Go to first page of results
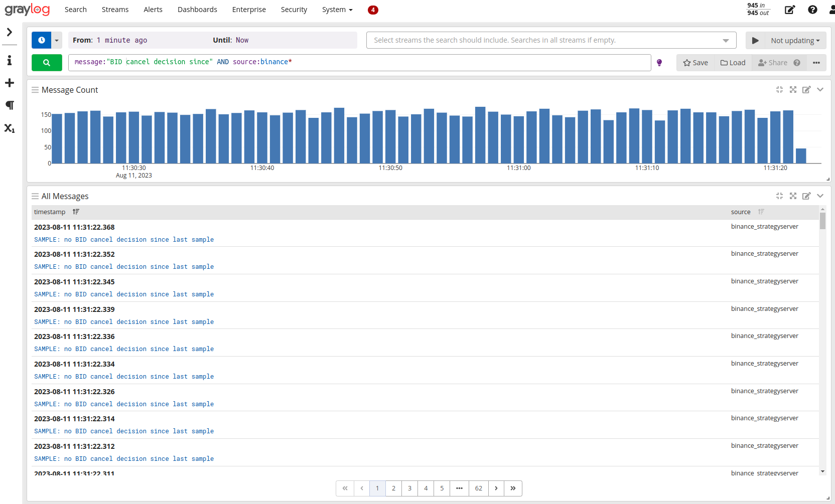Image resolution: width=835 pixels, height=504 pixels. click(x=345, y=488)
